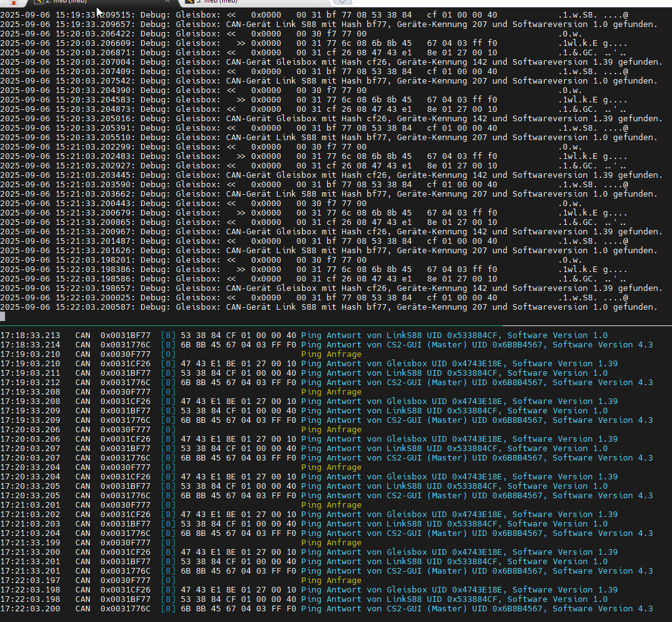Open a new terminal tab
672x622 pixels.
coord(340,3)
